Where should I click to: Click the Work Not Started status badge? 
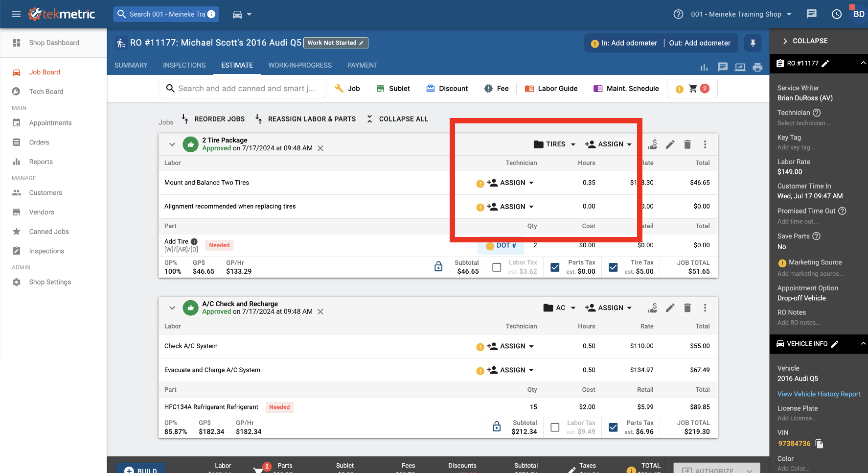pos(336,43)
